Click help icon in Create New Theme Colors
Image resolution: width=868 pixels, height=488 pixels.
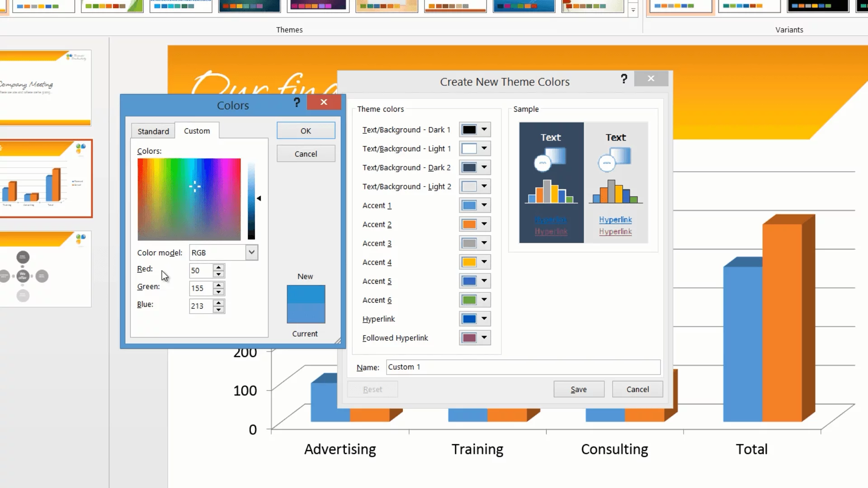pyautogui.click(x=624, y=79)
